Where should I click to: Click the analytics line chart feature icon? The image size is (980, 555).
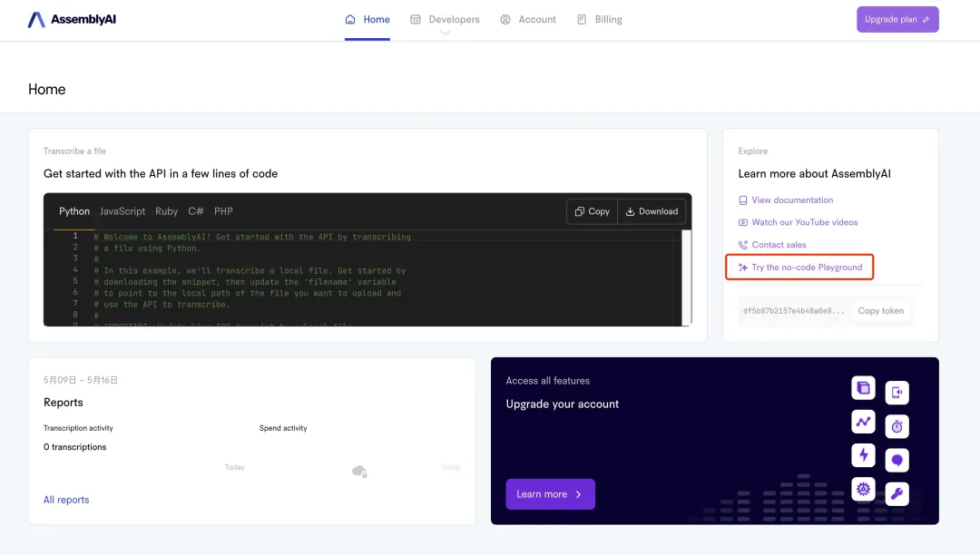pyautogui.click(x=863, y=422)
